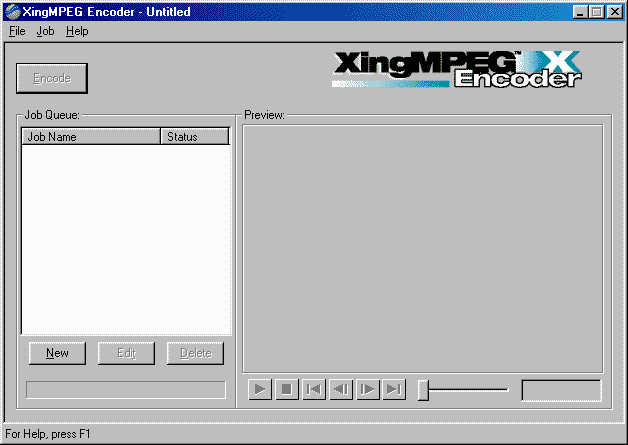Jump to the first frame of preview
The width and height of the screenshot is (628, 445).
tap(313, 390)
